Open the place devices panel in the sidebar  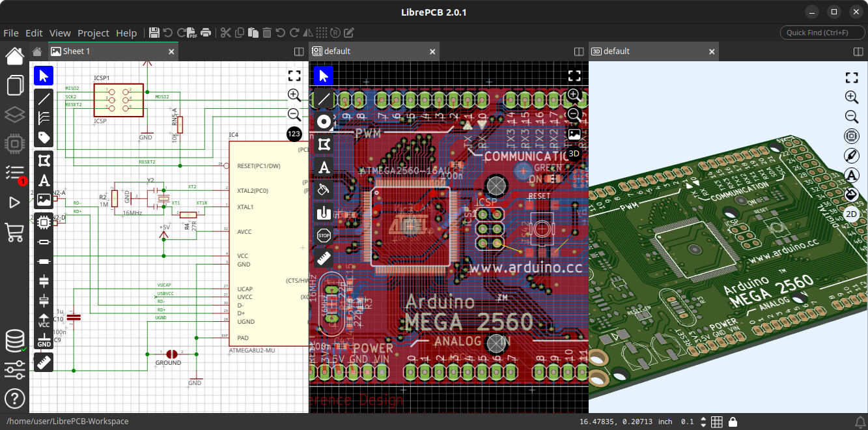tap(15, 144)
